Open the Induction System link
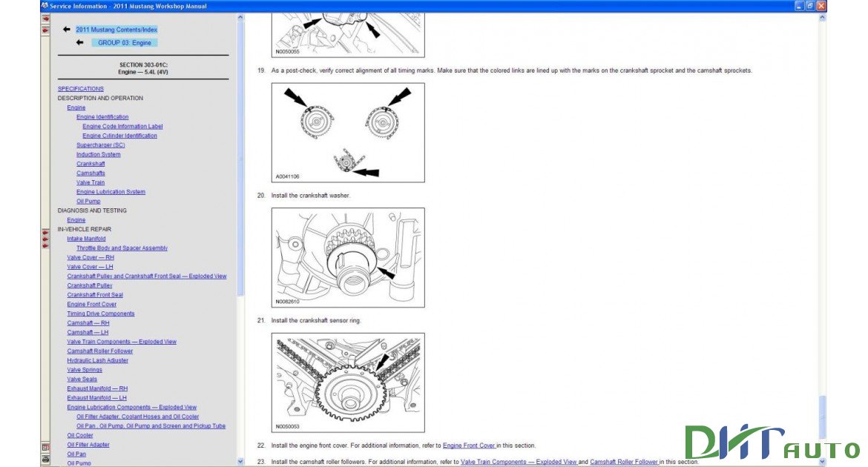The image size is (868, 467). click(x=99, y=154)
